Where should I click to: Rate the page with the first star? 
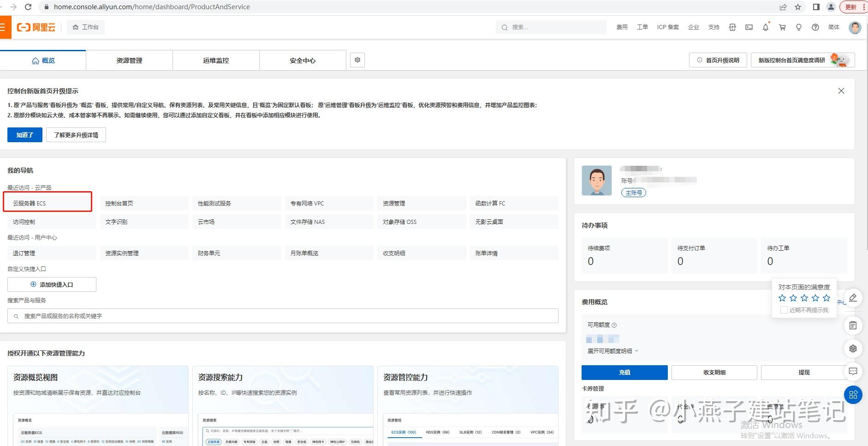coord(782,298)
